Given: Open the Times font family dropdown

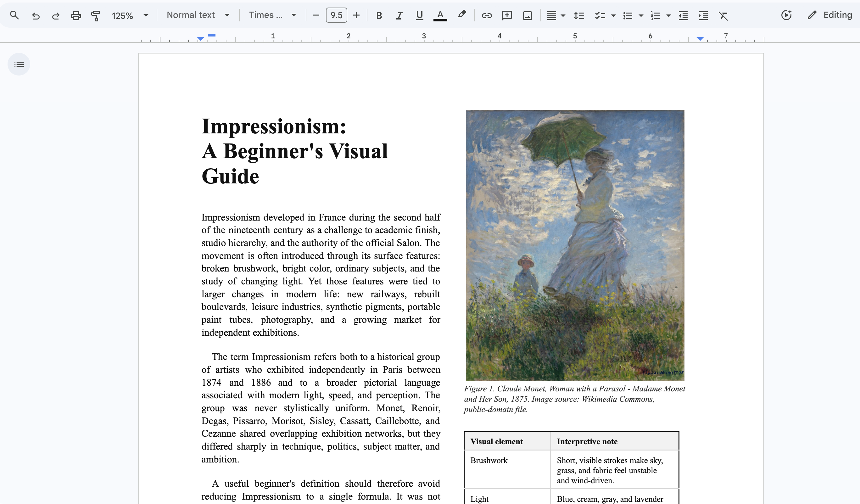Looking at the screenshot, I should (x=272, y=15).
